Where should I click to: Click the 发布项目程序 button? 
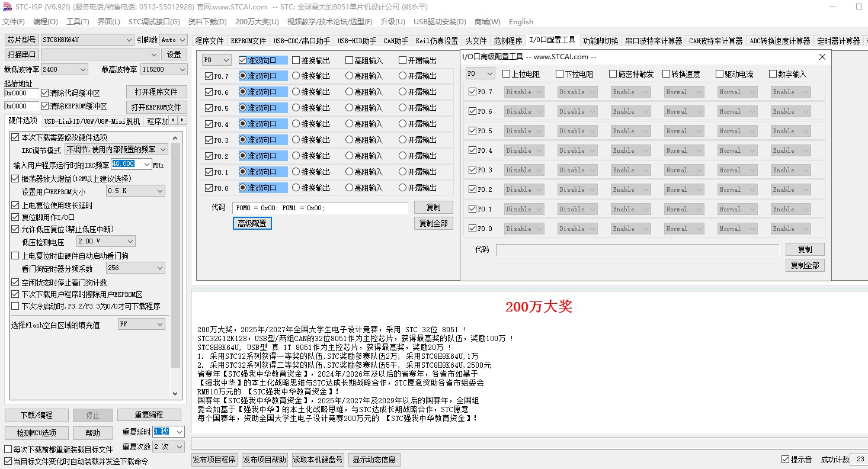click(214, 460)
